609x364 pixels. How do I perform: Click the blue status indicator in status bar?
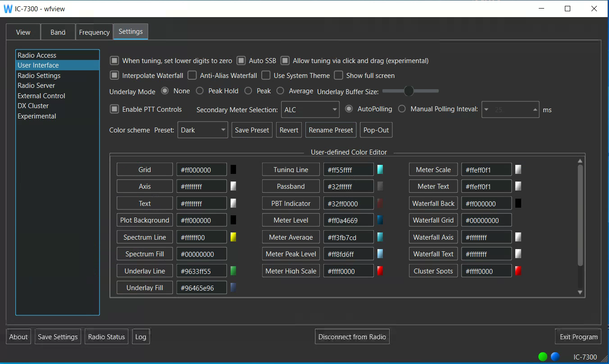pyautogui.click(x=555, y=356)
